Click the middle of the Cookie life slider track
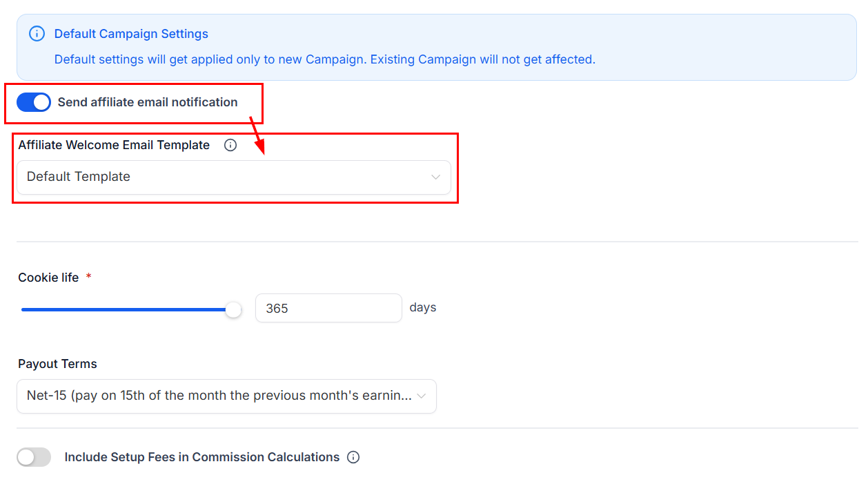The height and width of the screenshot is (493, 868). tap(128, 309)
